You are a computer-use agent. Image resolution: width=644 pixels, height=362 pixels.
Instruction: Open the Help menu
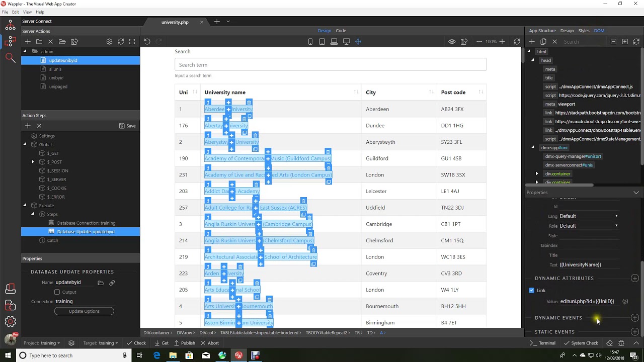(x=40, y=12)
